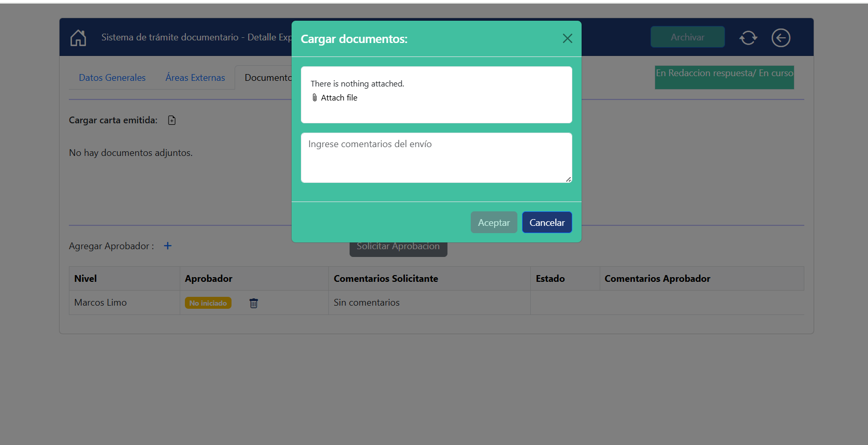The width and height of the screenshot is (868, 445).
Task: Click the upload document icon beside Cargar carta emitida
Action: [x=172, y=120]
